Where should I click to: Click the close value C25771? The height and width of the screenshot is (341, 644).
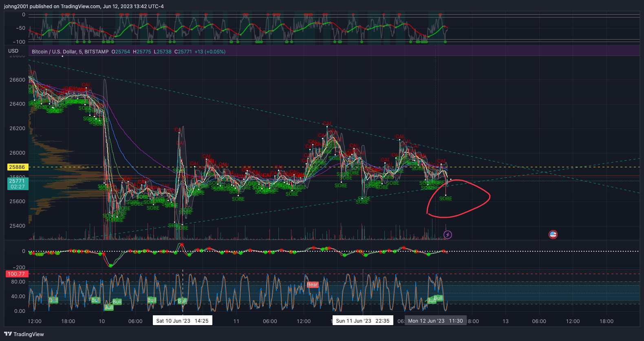pyautogui.click(x=183, y=52)
